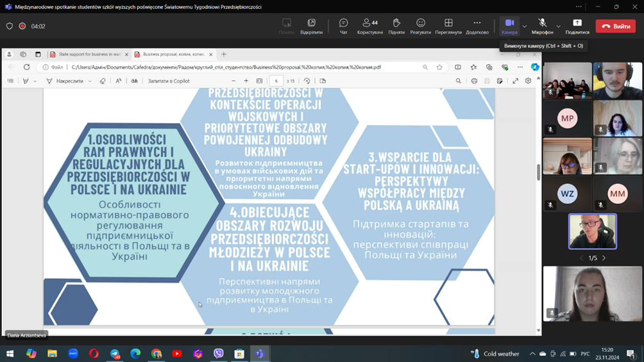Expand the camera options arrow
644x362 pixels.
pos(525,26)
